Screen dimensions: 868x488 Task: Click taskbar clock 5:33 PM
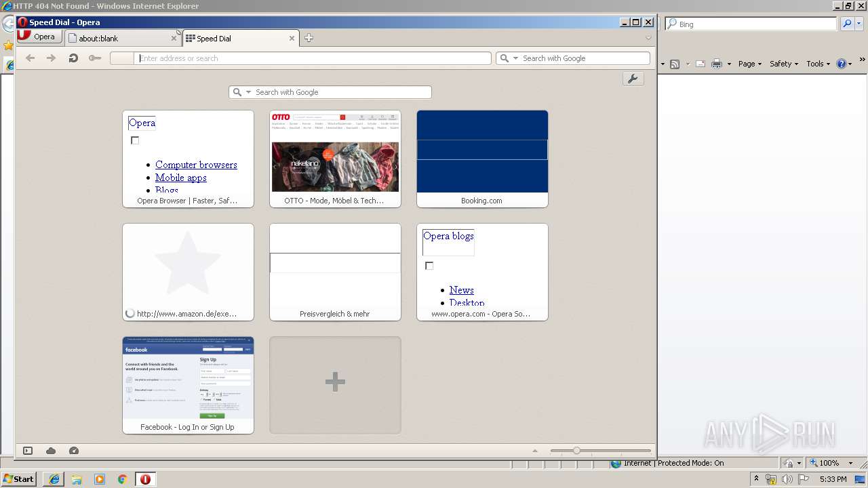[833, 479]
